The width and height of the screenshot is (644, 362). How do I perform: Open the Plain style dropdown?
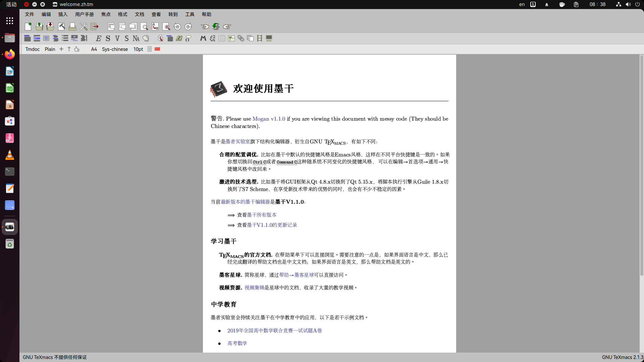(50, 49)
